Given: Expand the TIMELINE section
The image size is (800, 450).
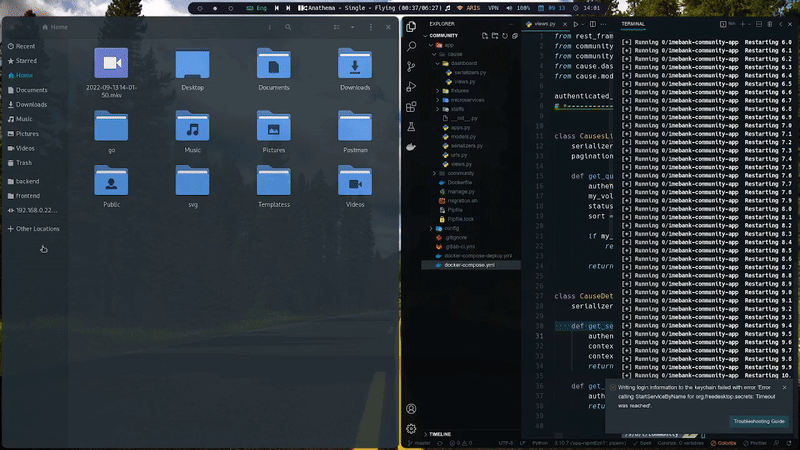Looking at the screenshot, I should (439, 434).
